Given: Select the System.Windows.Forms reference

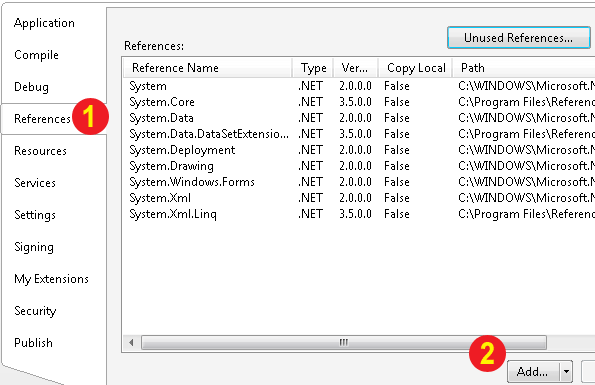Looking at the screenshot, I should pyautogui.click(x=359, y=182).
